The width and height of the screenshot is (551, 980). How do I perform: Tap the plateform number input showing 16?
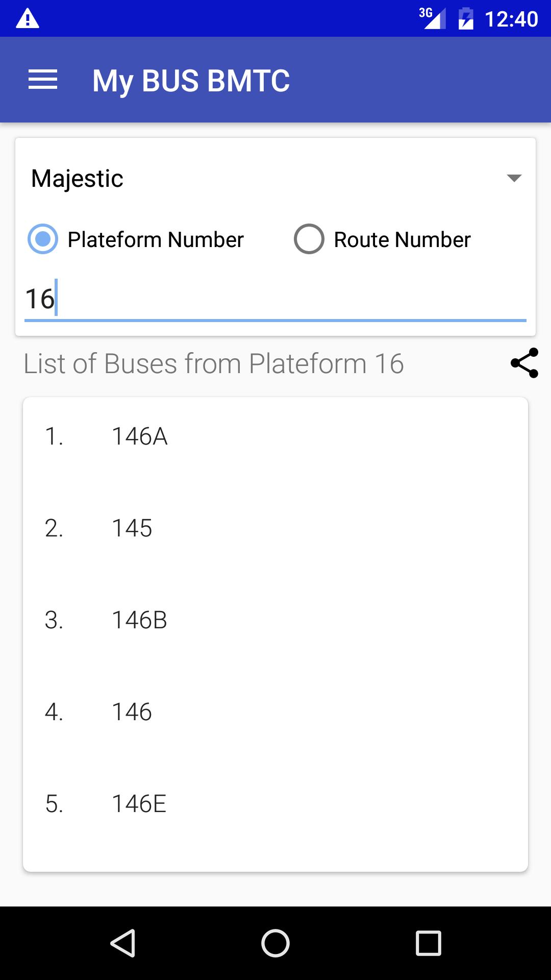tap(275, 299)
